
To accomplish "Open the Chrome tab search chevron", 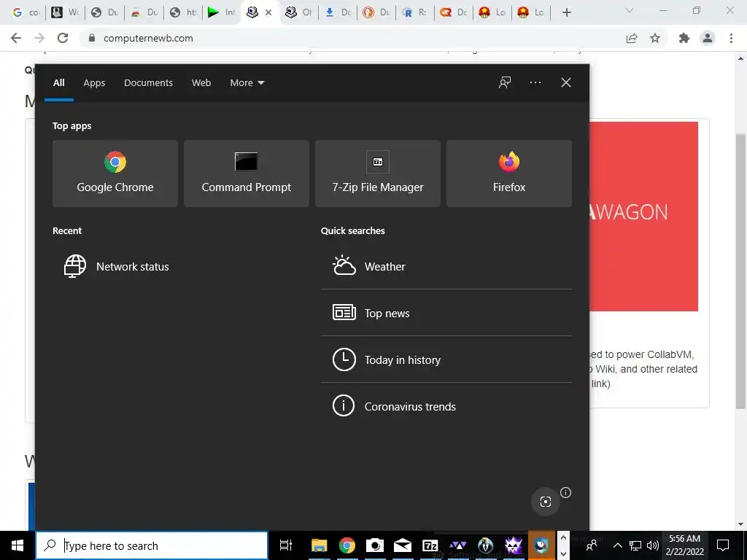I will pyautogui.click(x=630, y=10).
